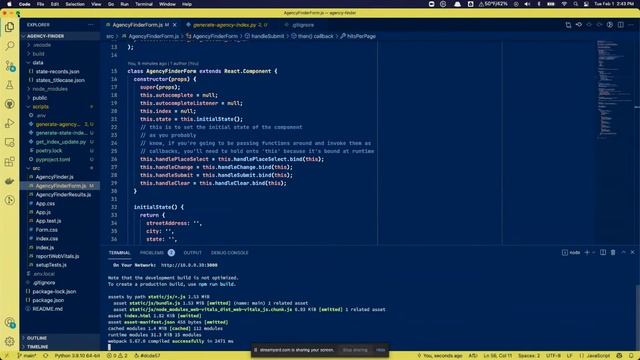The image size is (640, 360).
Task: Switch to the DEBUG CONSOLE tab
Action: [x=229, y=253]
